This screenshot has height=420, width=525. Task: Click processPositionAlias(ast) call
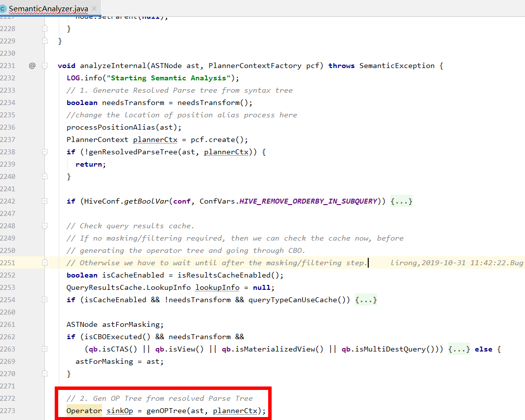(122, 127)
